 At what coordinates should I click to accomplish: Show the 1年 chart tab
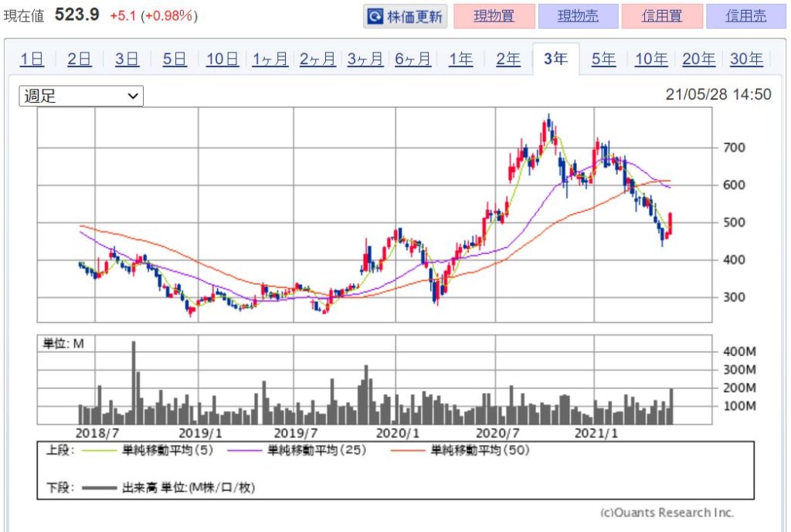[x=461, y=59]
